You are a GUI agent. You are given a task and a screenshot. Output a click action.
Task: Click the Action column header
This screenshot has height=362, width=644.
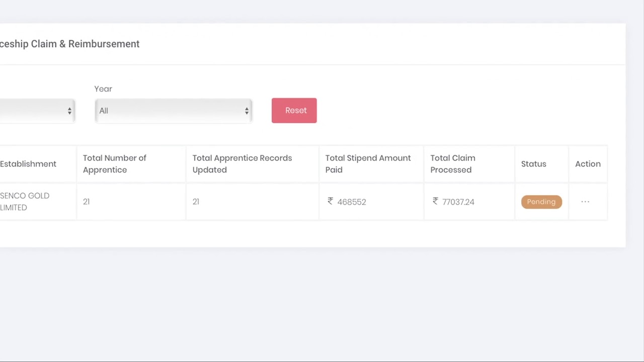pyautogui.click(x=588, y=164)
